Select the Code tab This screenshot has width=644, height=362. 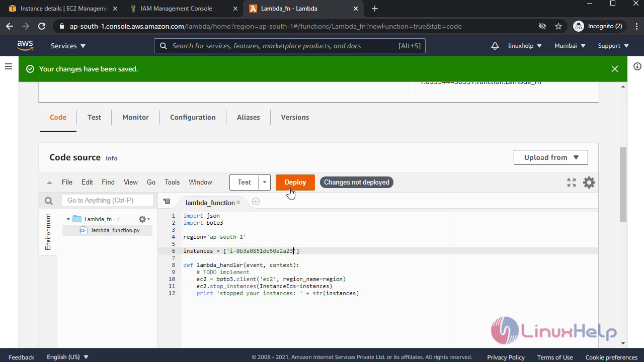coord(58,117)
